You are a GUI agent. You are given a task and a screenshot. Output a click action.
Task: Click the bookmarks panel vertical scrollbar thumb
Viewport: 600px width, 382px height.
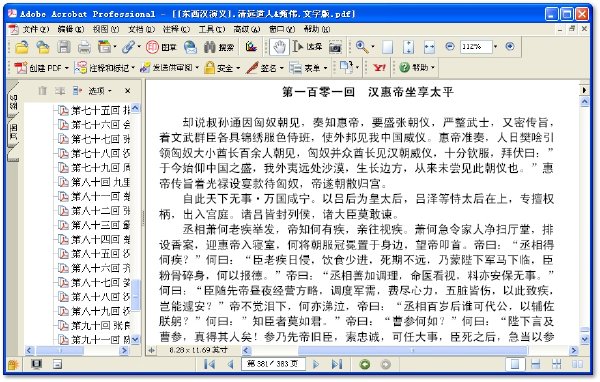pyautogui.click(x=136, y=295)
